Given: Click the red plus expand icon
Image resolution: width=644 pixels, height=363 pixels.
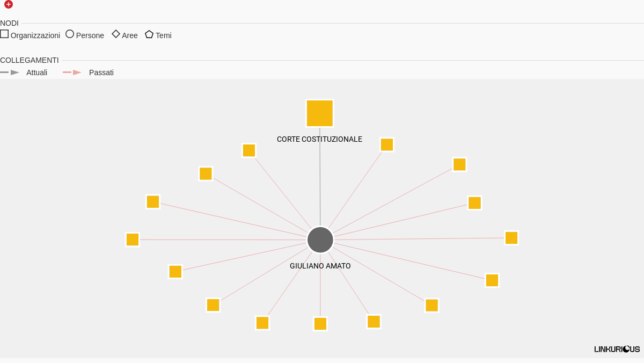Looking at the screenshot, I should tap(9, 4).
